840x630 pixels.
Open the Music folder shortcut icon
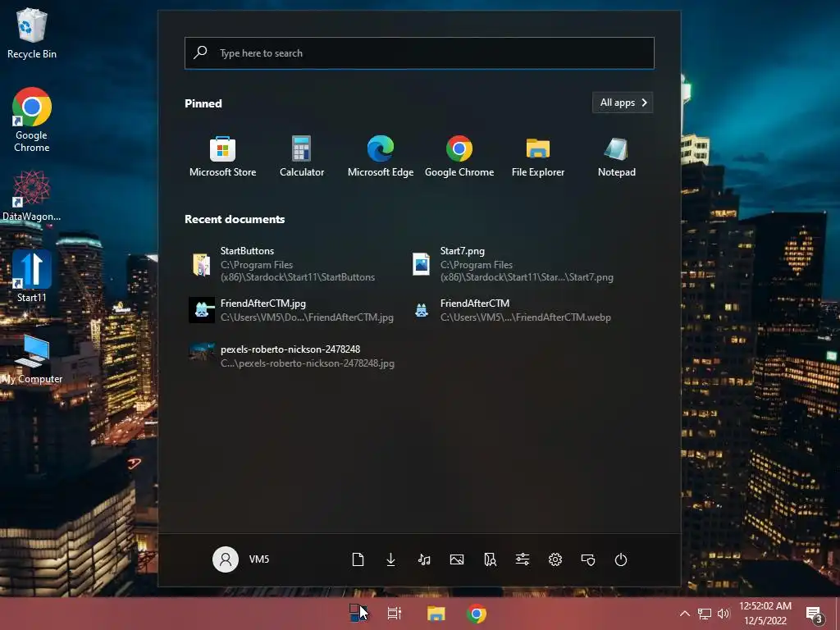tap(424, 559)
